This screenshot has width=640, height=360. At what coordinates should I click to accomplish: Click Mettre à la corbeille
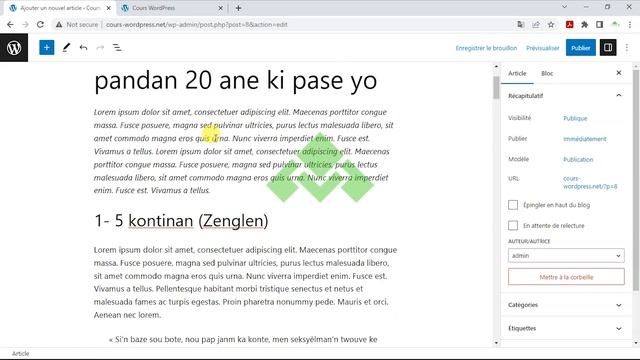(x=566, y=277)
